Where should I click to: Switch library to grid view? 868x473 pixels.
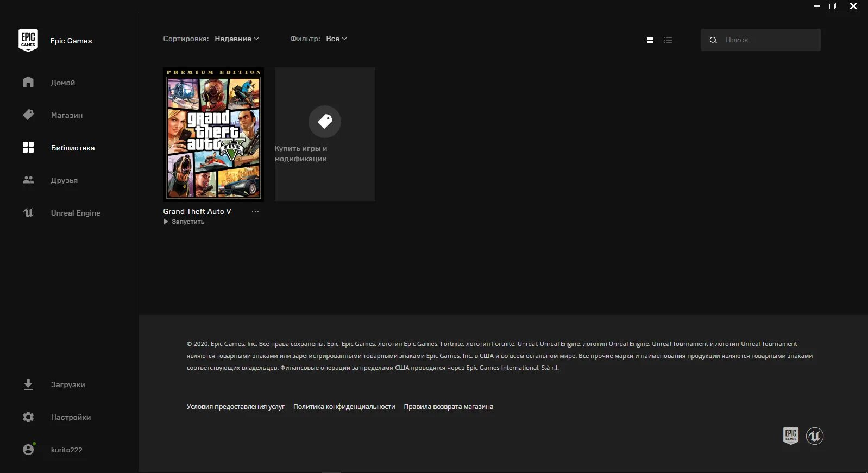click(650, 40)
